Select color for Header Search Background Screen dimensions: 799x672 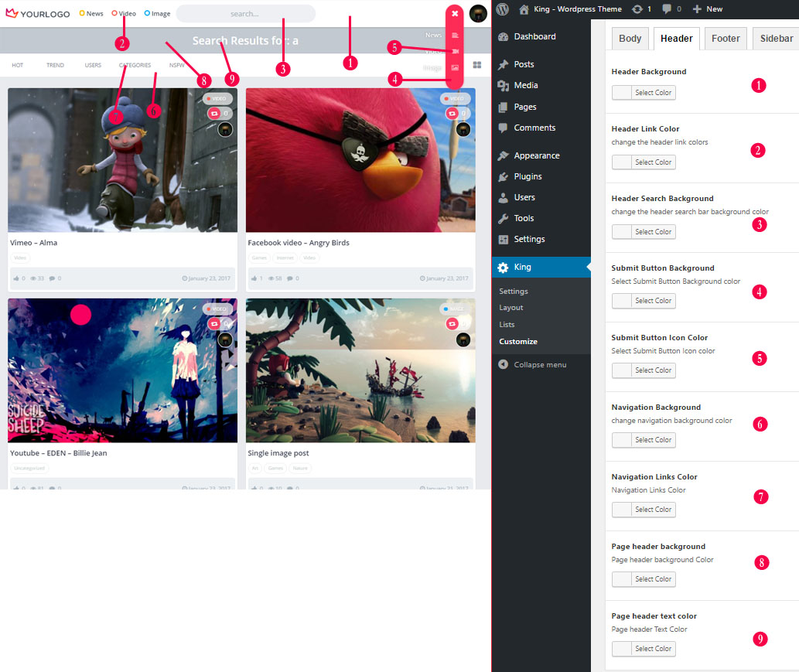(x=644, y=232)
